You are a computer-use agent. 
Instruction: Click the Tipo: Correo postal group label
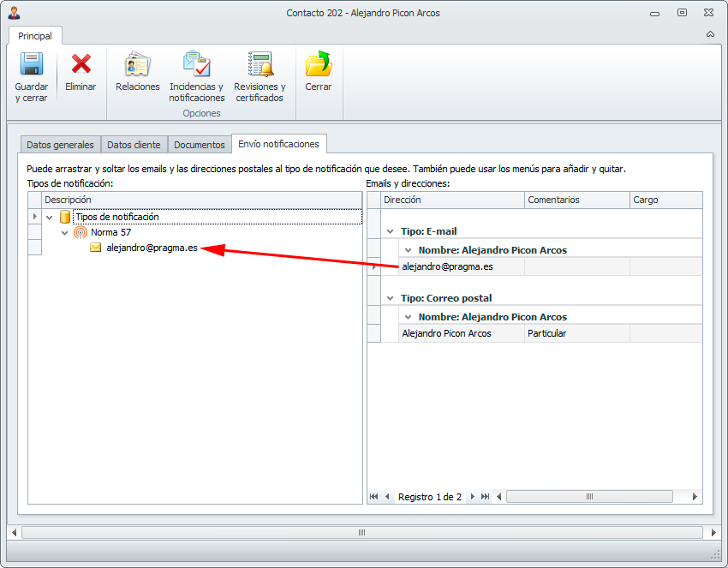tap(446, 298)
